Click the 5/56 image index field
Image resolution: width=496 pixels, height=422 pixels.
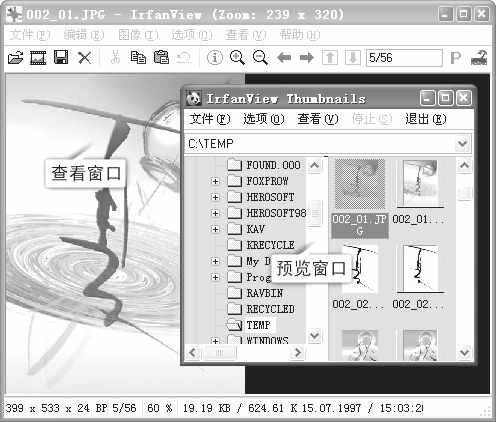(x=404, y=58)
